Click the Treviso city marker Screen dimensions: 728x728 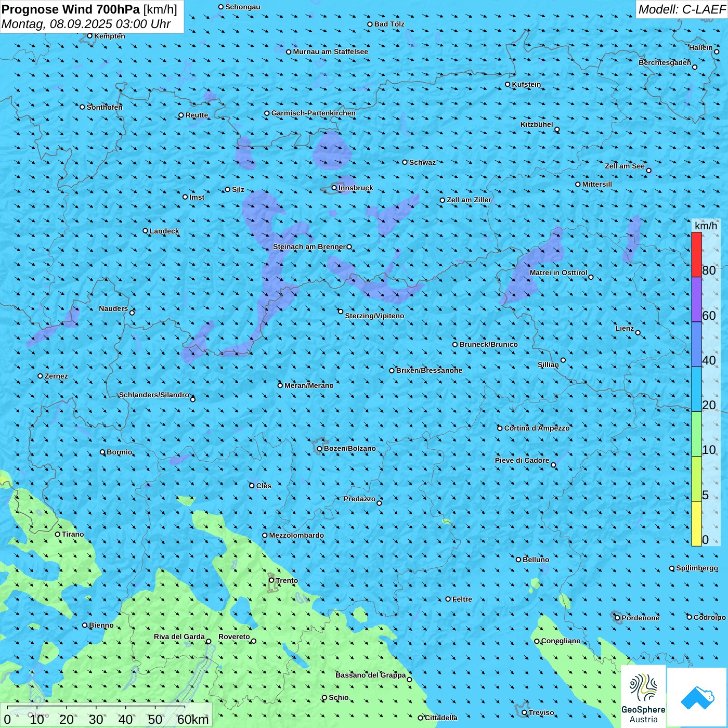click(524, 712)
